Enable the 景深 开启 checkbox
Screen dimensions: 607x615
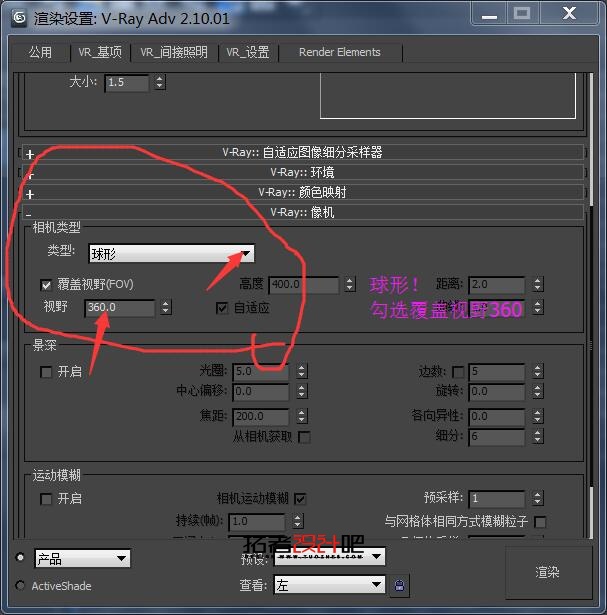[46, 372]
